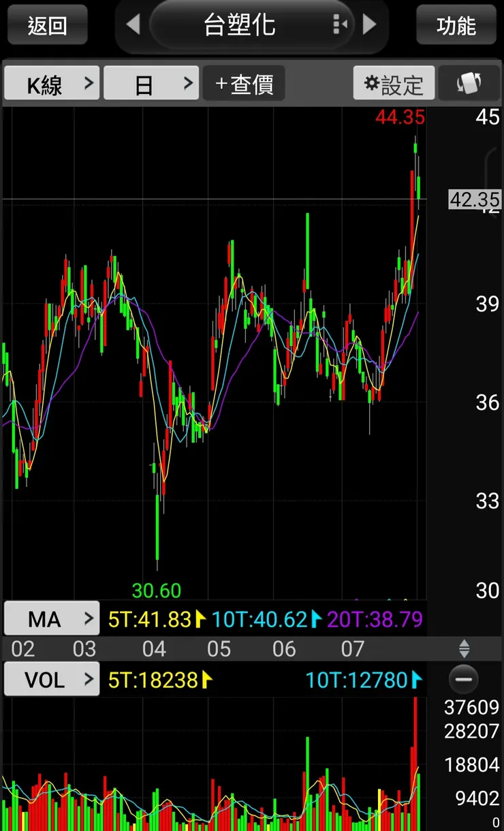The height and width of the screenshot is (831, 504).
Task: Tap the VOL 10T:12780 value
Action: (x=356, y=679)
